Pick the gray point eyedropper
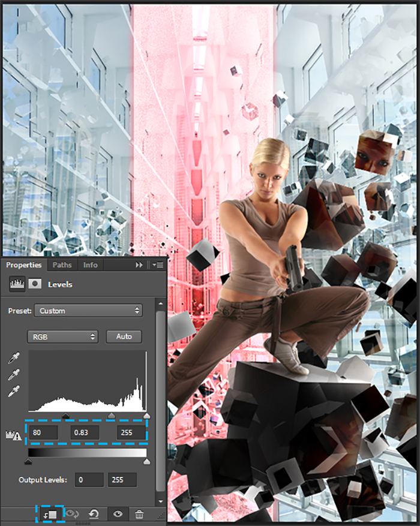Screen dimensions: 420x526 14,375
